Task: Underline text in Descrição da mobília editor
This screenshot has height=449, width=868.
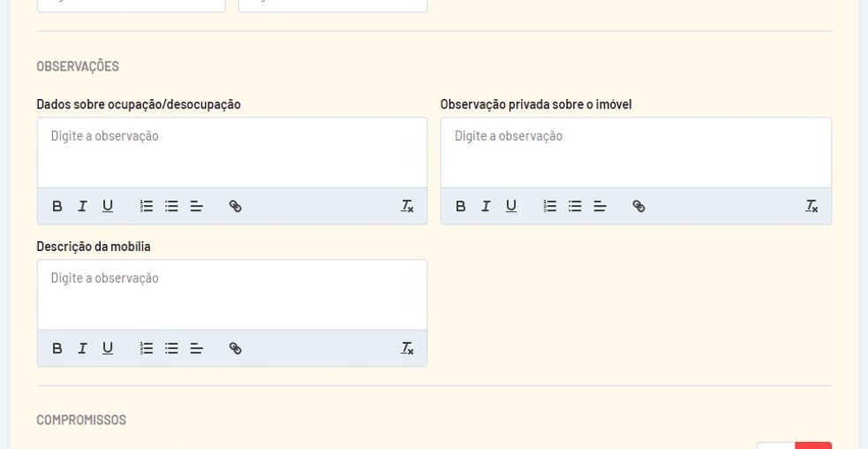Action: (x=108, y=348)
